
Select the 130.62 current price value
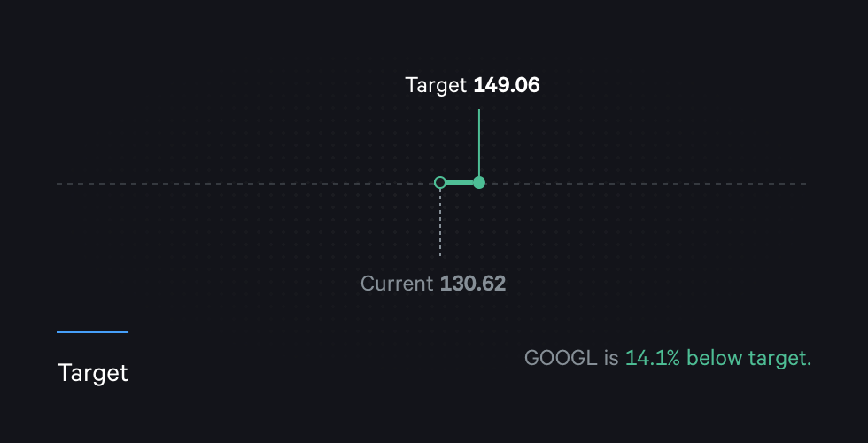[x=473, y=284]
